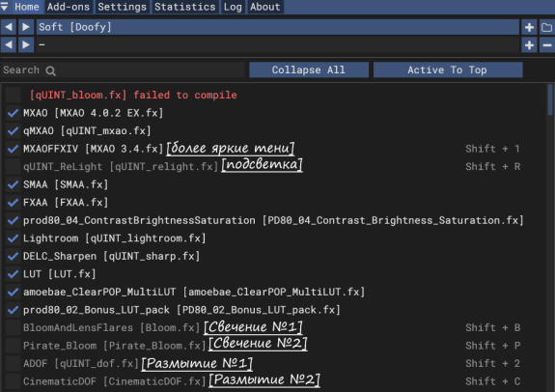The height and width of the screenshot is (392, 555).
Task: Uncheck prod80_04_ContrastBrightnessSaturation effect
Action: (x=14, y=220)
